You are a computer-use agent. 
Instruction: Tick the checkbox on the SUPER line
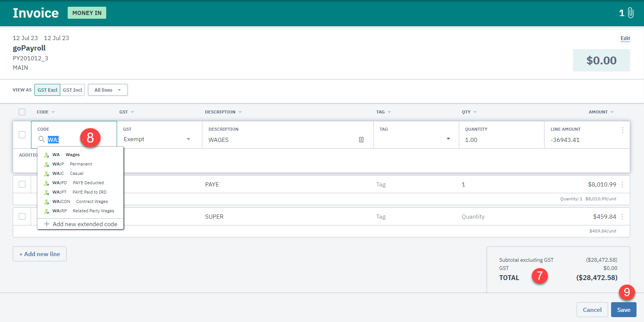point(22,216)
